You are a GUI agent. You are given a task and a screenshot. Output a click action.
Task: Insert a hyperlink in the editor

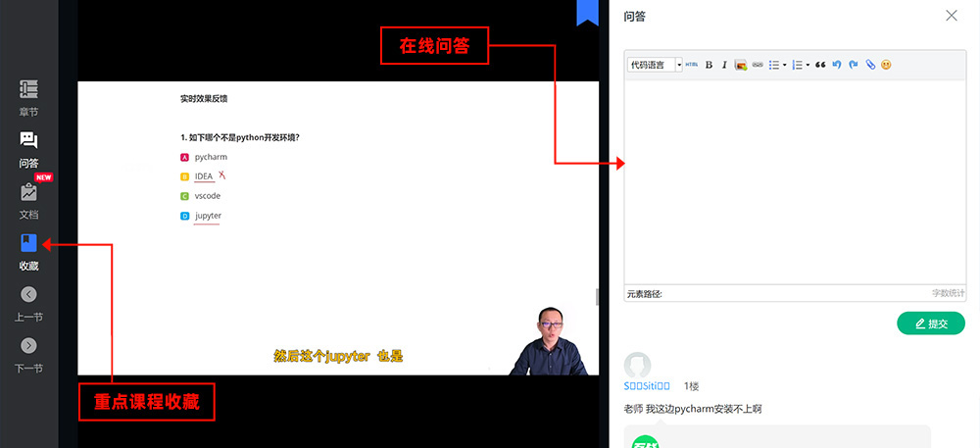(x=758, y=65)
